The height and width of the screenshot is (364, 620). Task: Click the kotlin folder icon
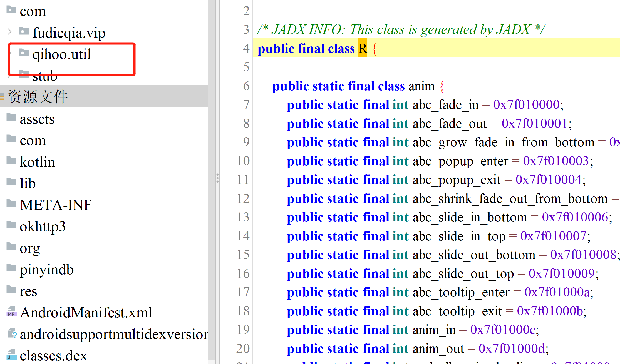[x=11, y=160]
